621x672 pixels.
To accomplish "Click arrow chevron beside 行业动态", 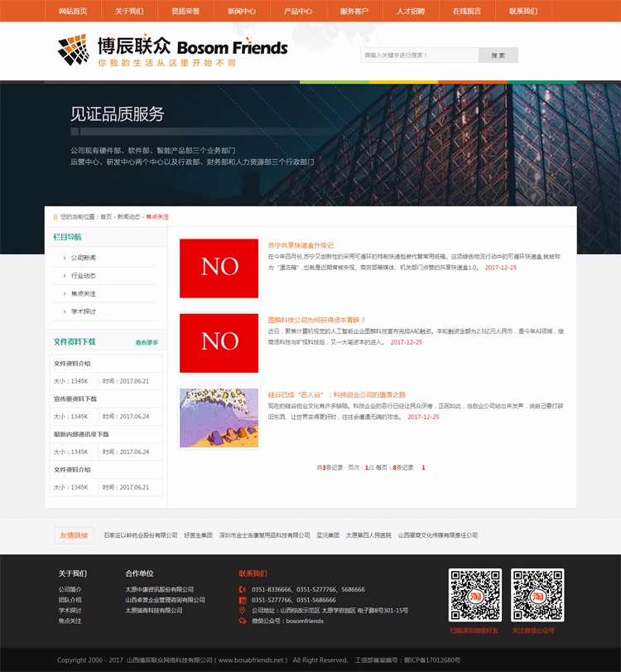I will click(x=65, y=276).
